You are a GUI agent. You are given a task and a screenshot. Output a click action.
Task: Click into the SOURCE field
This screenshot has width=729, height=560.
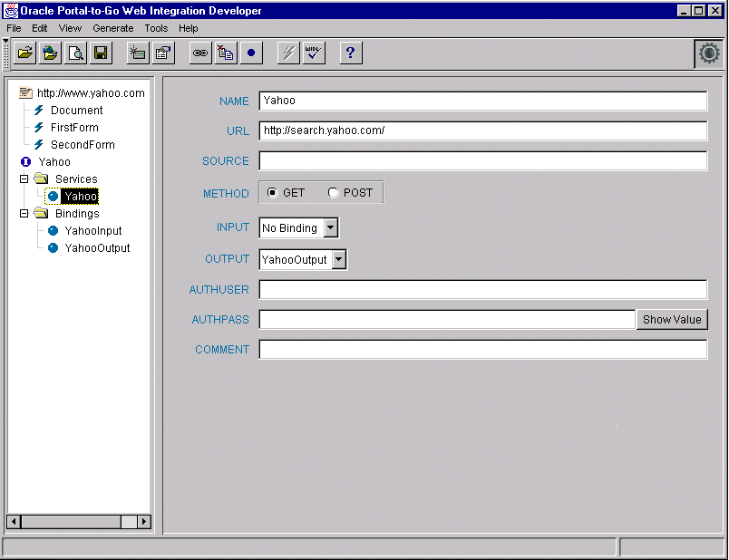tap(483, 160)
